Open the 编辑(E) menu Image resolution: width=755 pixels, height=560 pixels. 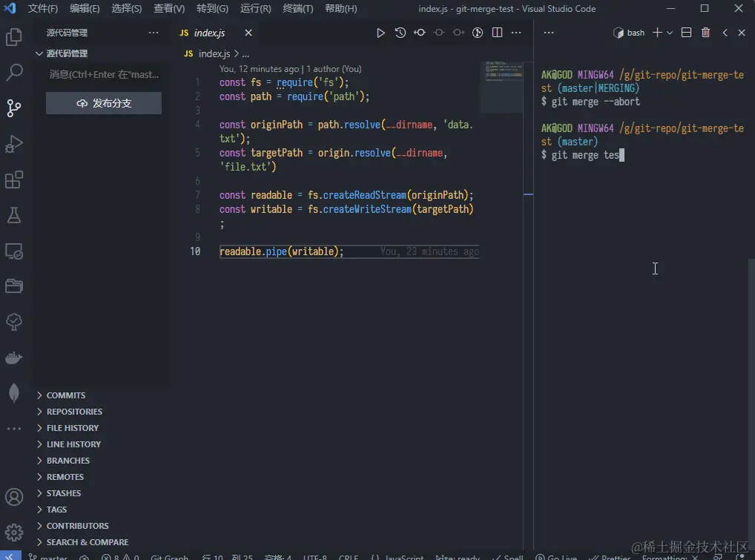coord(85,9)
